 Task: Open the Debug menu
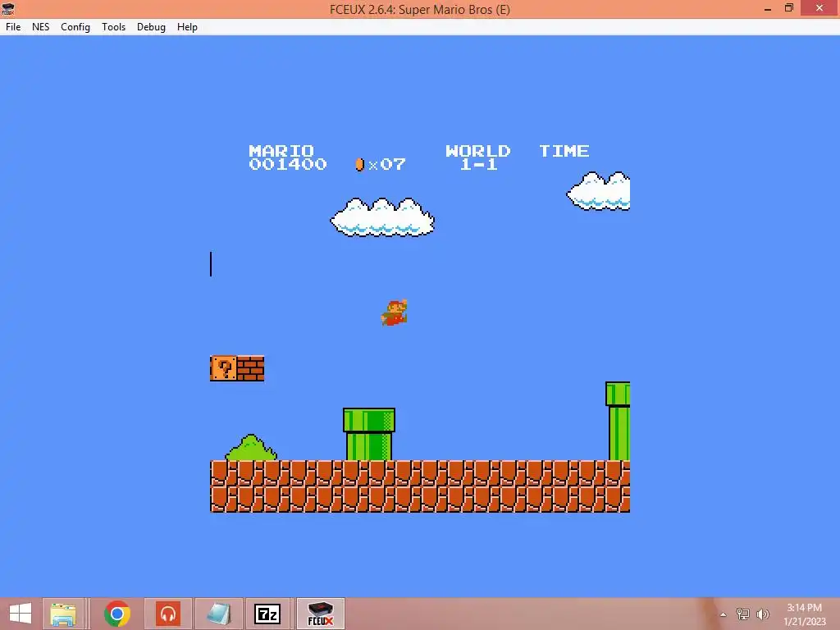pyautogui.click(x=151, y=27)
